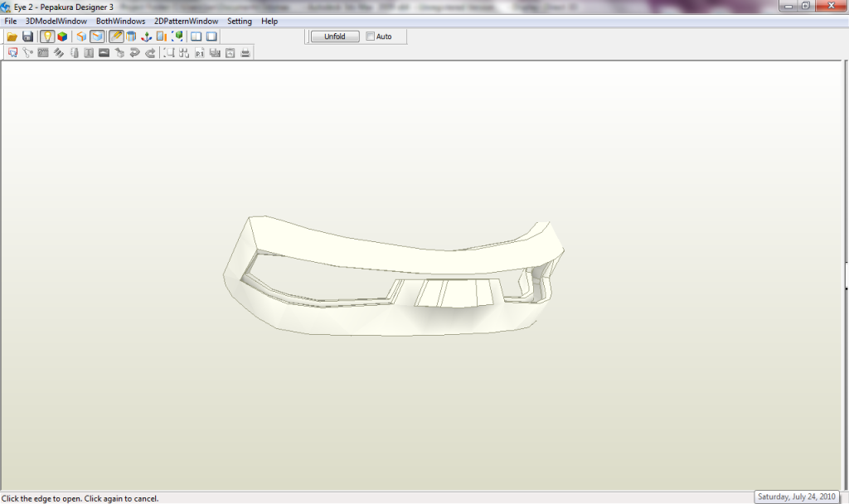
Task: Enable the Auto checkbox
Action: 371,36
